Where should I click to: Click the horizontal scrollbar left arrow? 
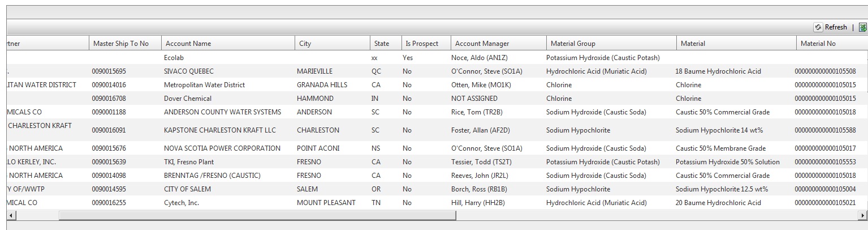(x=10, y=215)
